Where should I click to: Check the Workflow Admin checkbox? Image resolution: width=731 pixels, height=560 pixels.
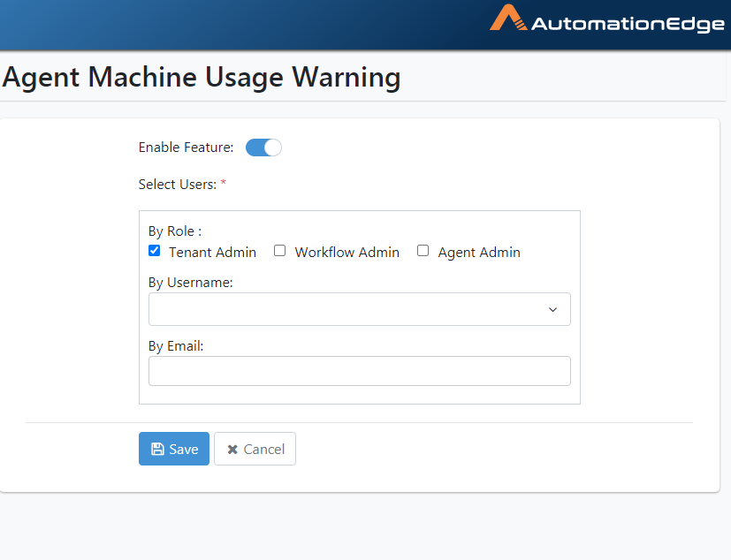click(x=279, y=251)
